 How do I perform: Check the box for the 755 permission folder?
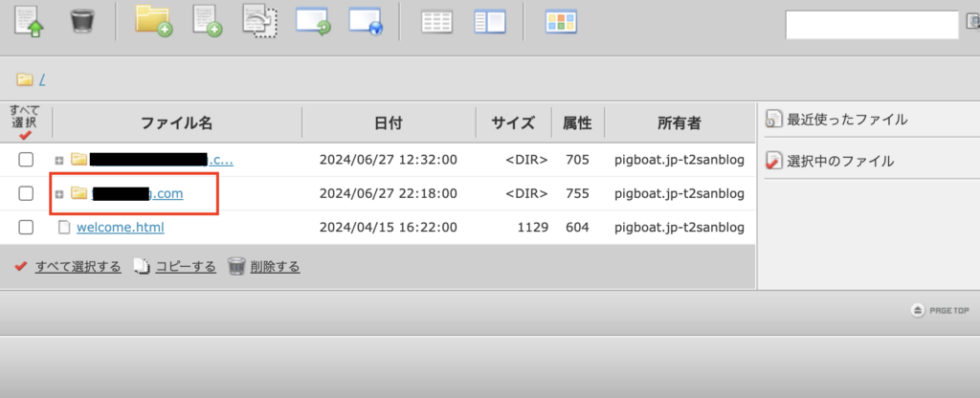(27, 194)
